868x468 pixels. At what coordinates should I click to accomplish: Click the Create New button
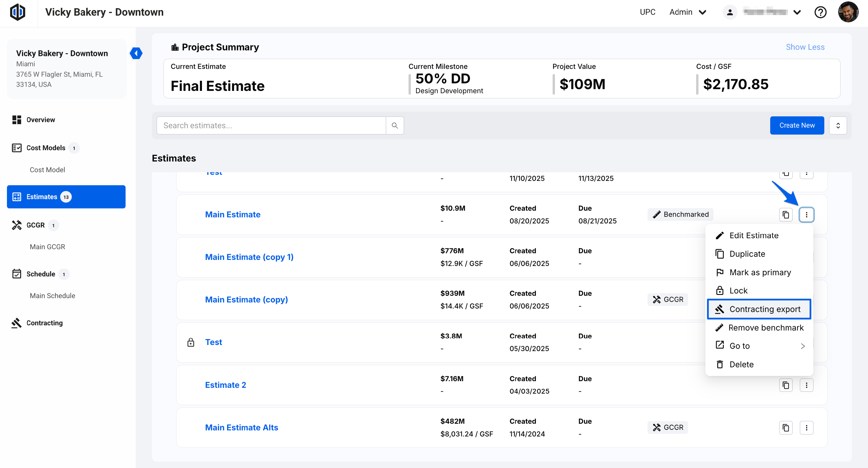pyautogui.click(x=797, y=125)
